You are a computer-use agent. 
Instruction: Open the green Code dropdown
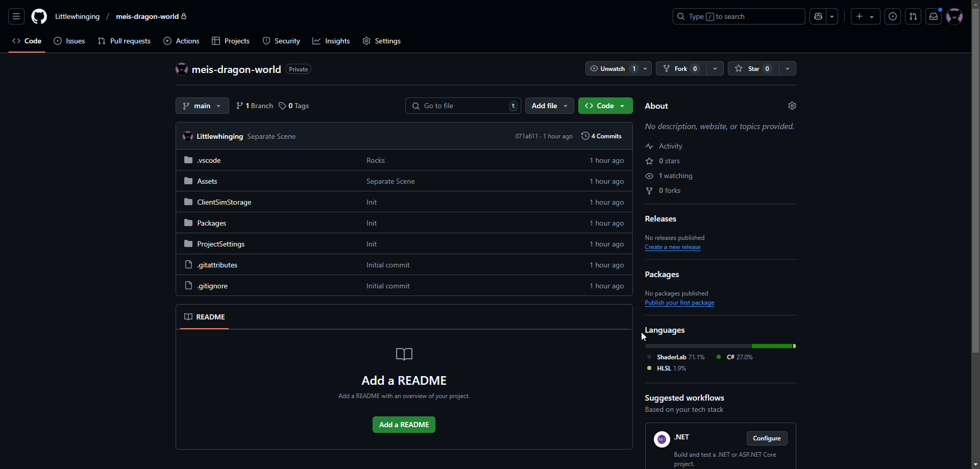(x=605, y=106)
